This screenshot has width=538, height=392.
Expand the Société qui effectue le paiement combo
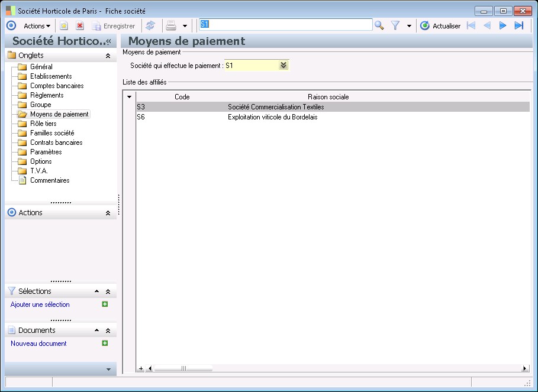click(x=284, y=66)
